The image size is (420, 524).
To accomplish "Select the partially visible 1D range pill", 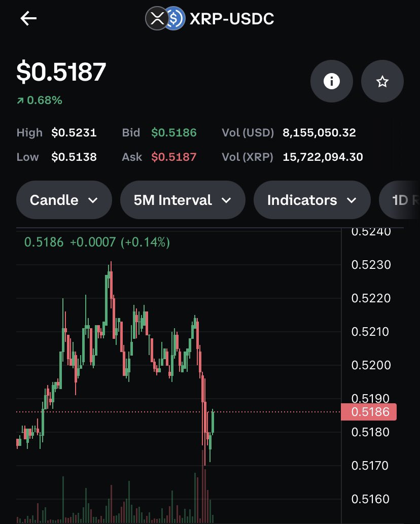I will (400, 200).
